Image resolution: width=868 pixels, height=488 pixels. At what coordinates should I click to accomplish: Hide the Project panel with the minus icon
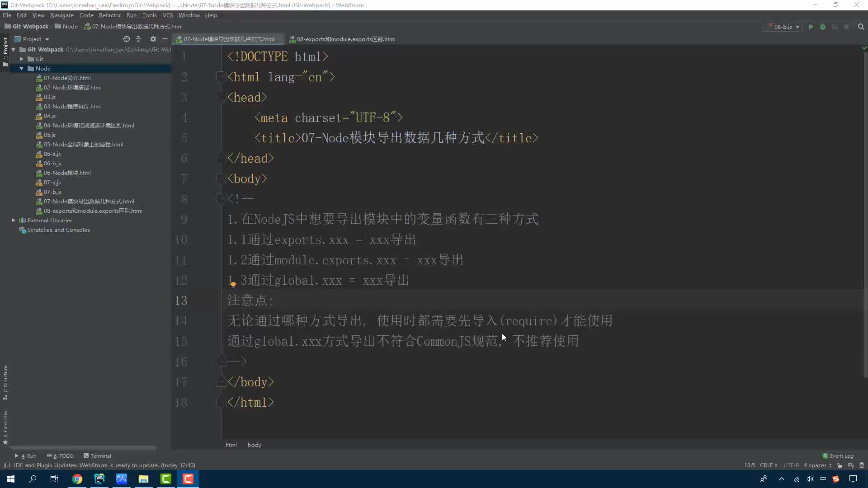coord(165,39)
